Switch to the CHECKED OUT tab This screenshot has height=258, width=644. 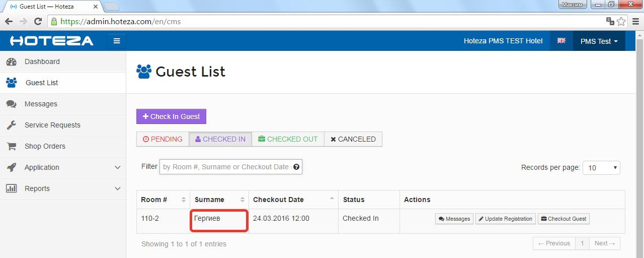tap(288, 139)
